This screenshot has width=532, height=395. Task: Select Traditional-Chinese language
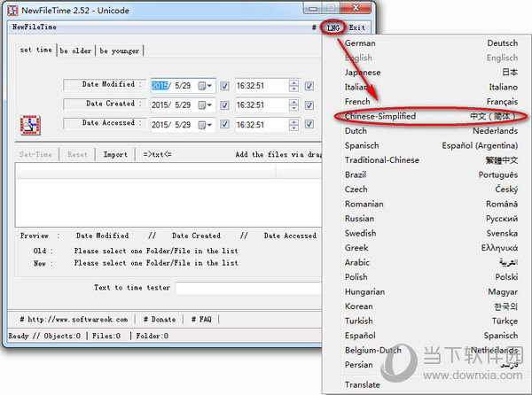(x=431, y=160)
